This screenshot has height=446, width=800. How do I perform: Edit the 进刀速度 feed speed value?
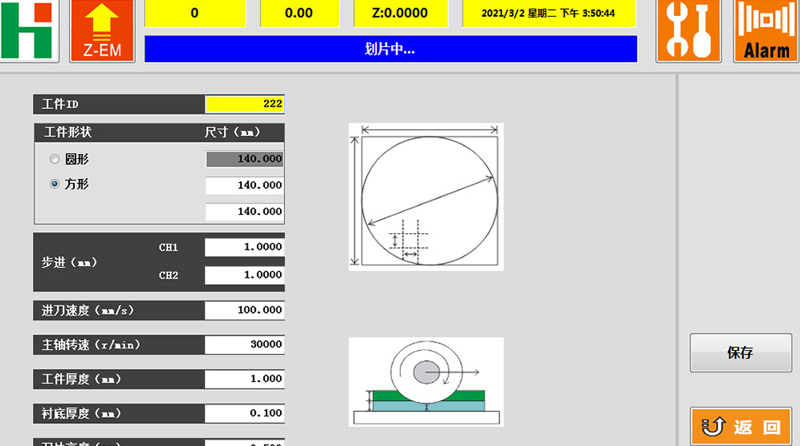(245, 311)
